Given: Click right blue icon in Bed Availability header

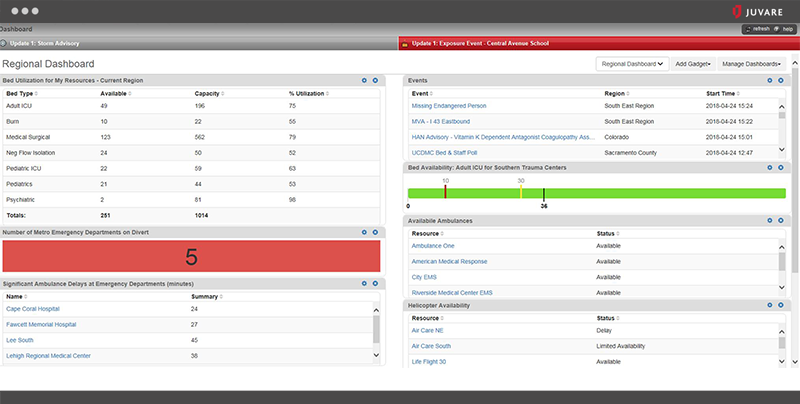Looking at the screenshot, I should [781, 167].
